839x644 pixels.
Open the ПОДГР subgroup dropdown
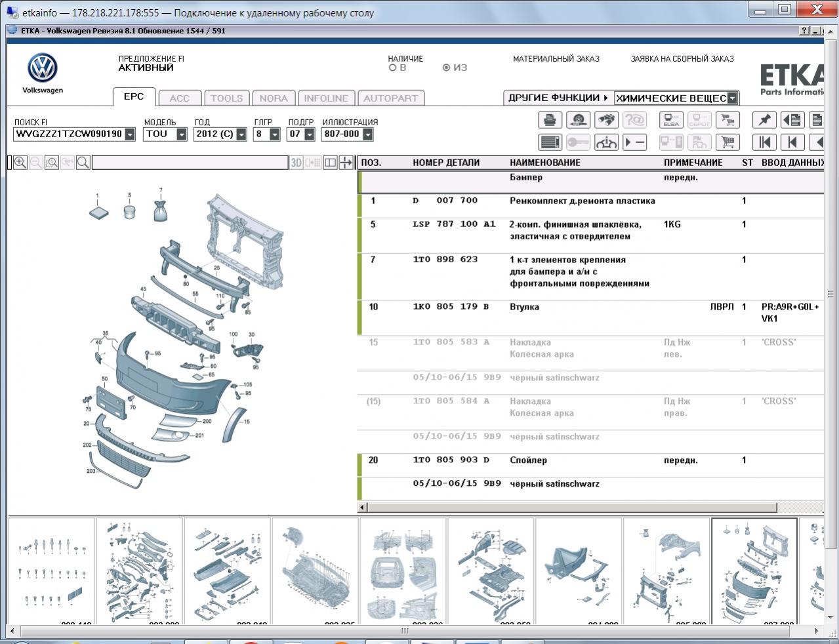310,134
